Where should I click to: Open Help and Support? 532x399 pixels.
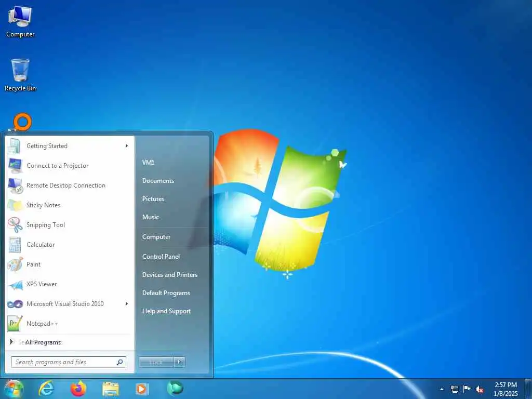tap(166, 311)
